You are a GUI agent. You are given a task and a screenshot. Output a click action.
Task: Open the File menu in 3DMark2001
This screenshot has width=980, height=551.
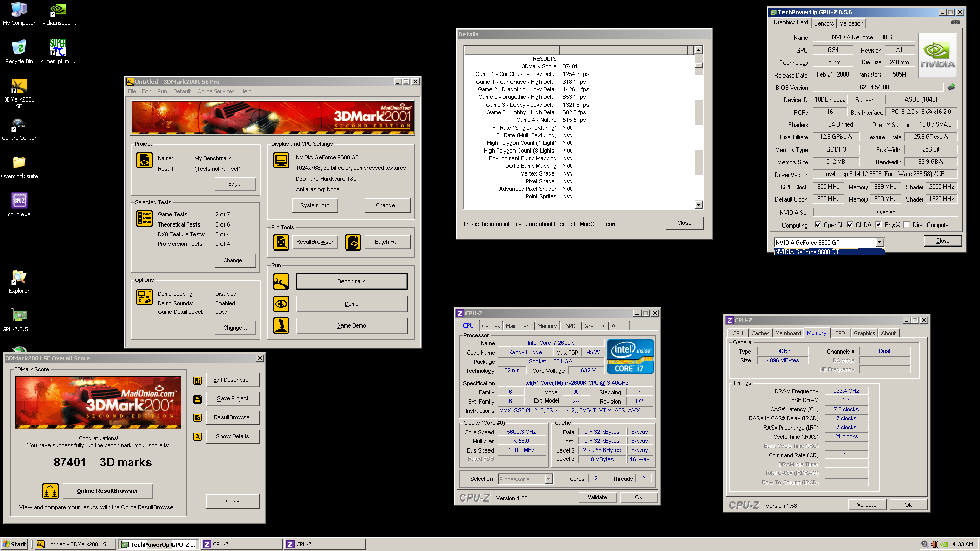[x=132, y=92]
